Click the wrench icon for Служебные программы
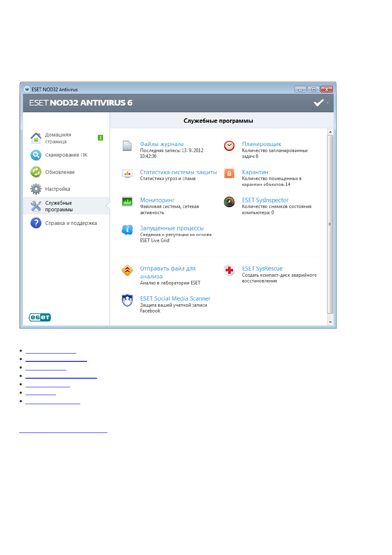Viewport: 392px width, 555px height. (x=36, y=206)
